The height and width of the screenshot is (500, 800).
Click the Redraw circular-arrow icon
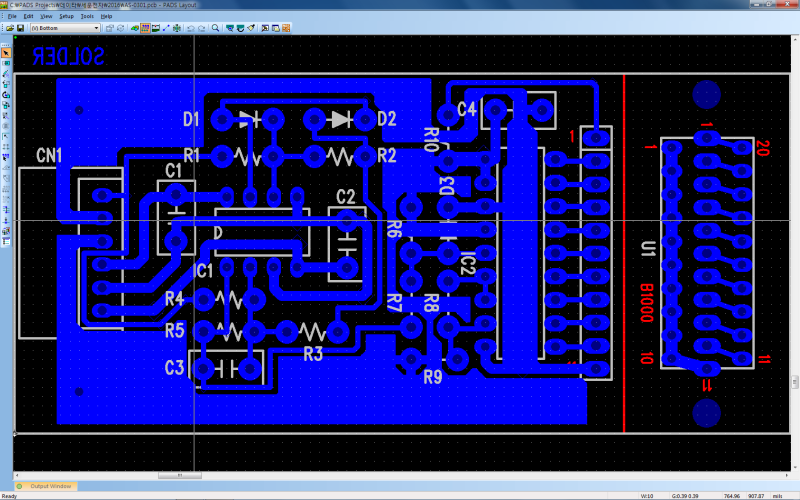click(240, 28)
